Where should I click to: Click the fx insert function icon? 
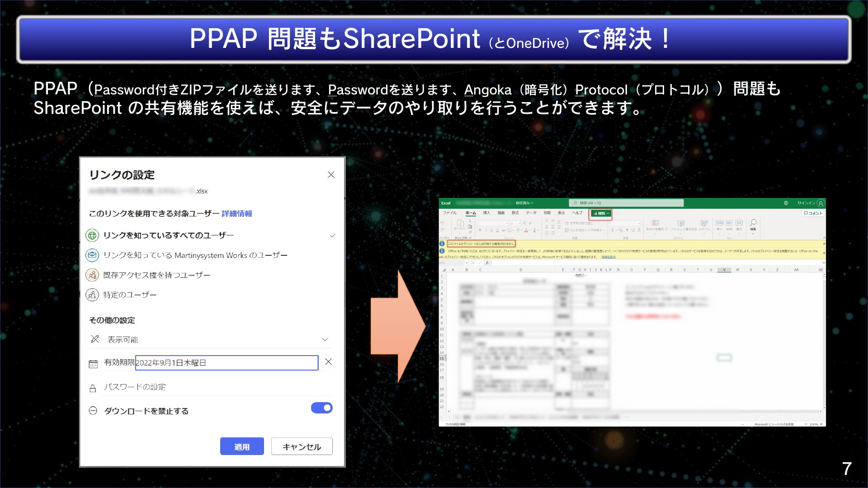pos(487,263)
